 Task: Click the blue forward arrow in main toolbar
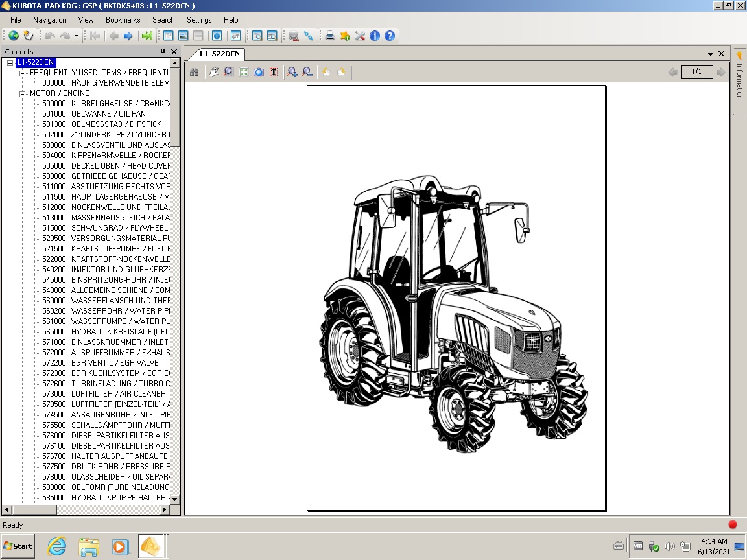[128, 36]
